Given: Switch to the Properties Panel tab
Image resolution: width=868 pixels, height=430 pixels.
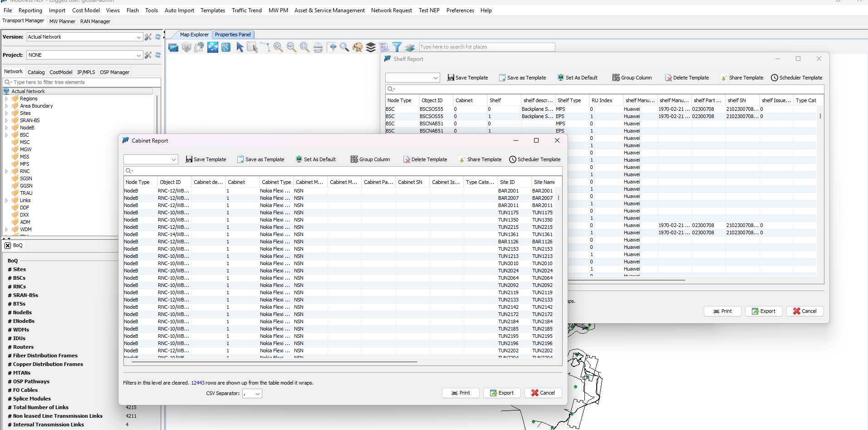Looking at the screenshot, I should 232,35.
